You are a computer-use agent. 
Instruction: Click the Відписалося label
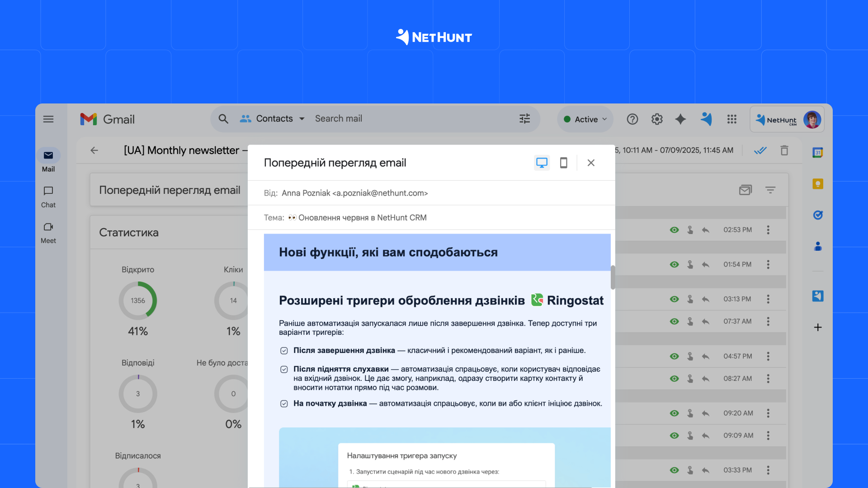coord(138,456)
